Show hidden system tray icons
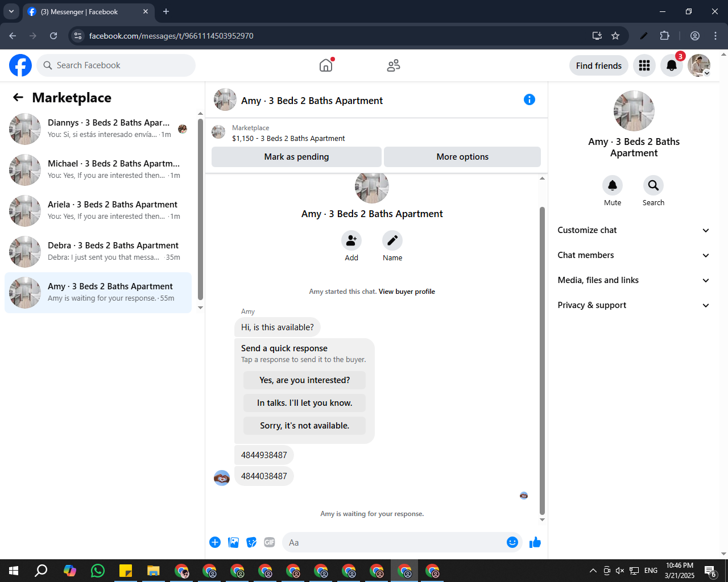 (593, 571)
